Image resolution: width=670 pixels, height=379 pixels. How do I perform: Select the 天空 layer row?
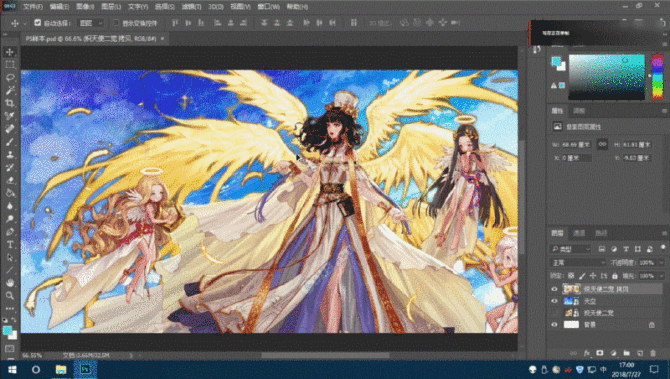click(606, 301)
